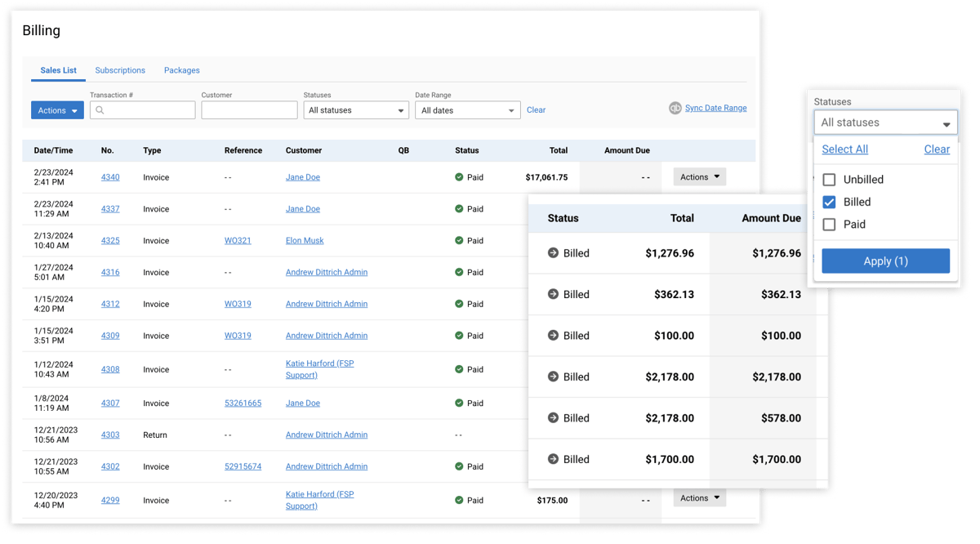
Task: Open reference 52915674
Action: (243, 467)
